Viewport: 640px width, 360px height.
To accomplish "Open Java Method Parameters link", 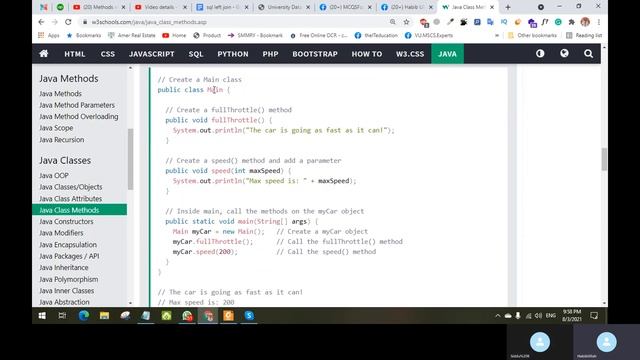I will pos(77,105).
